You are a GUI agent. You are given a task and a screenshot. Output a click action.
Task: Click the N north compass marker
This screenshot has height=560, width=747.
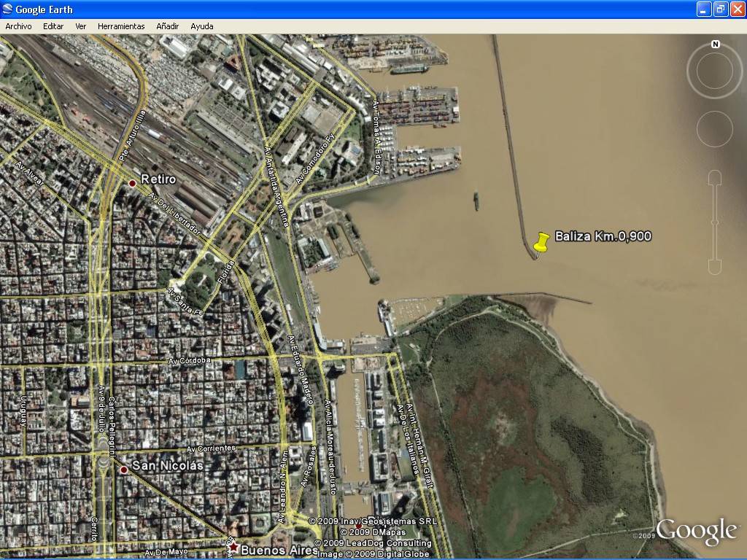pos(715,44)
